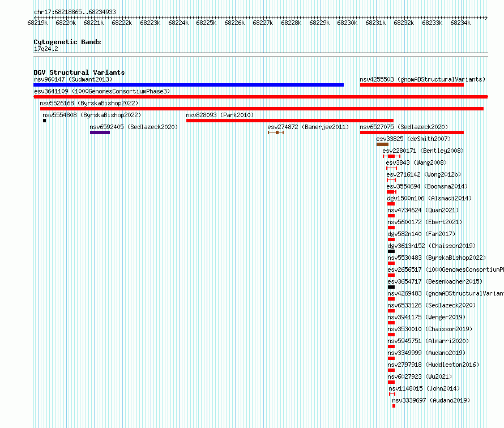Open nsv5530483 (ByrskaBishop2022) label
Image resolution: width=504 pixels, height=428 pixels.
[437, 258]
